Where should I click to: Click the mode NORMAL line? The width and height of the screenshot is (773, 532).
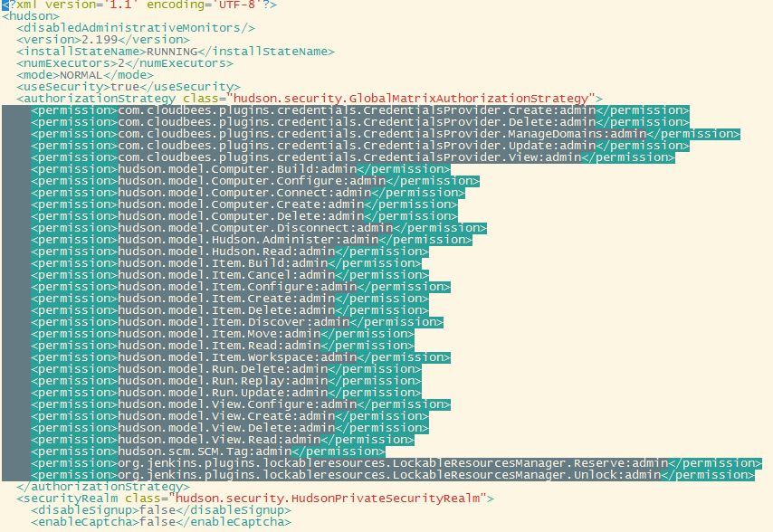pos(85,75)
